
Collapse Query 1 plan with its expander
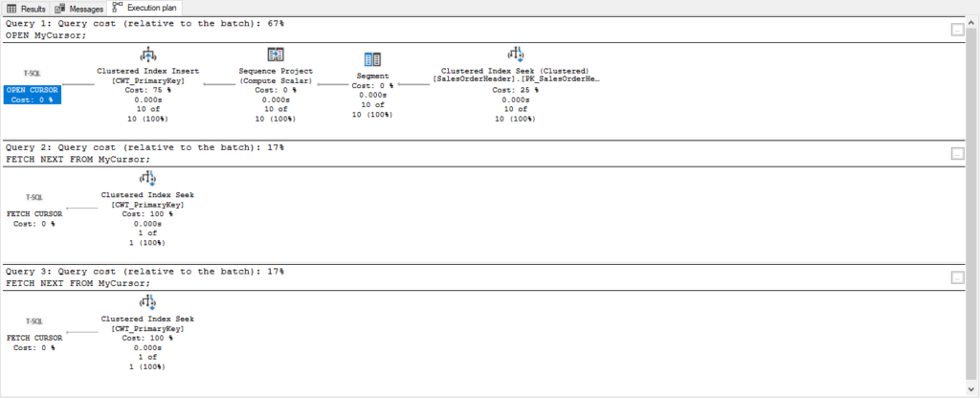point(957,30)
